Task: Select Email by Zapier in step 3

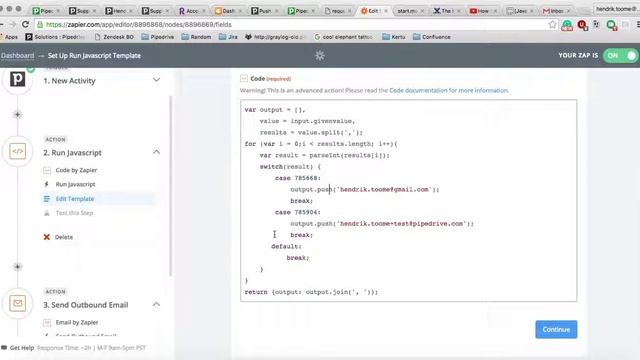Action: pos(77,322)
